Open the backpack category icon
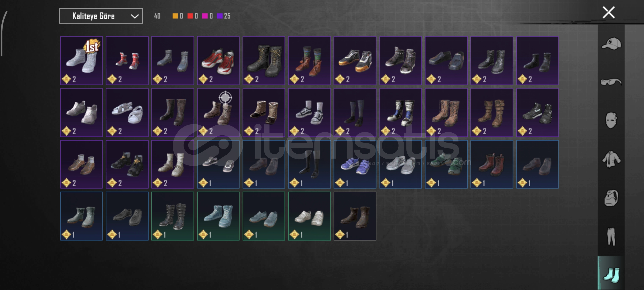 (611, 198)
